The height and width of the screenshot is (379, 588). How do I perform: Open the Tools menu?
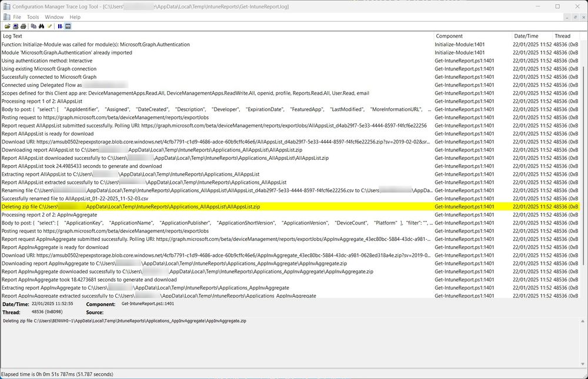[x=32, y=17]
